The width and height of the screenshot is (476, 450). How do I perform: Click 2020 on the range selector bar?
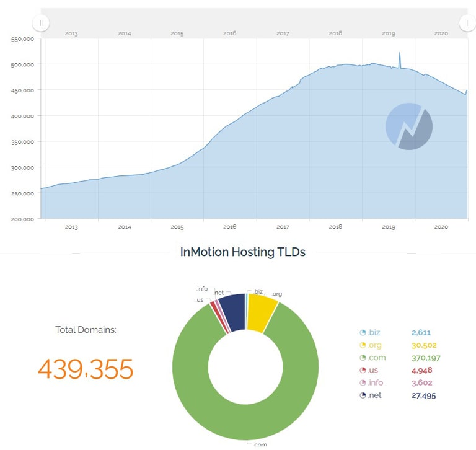coord(441,33)
